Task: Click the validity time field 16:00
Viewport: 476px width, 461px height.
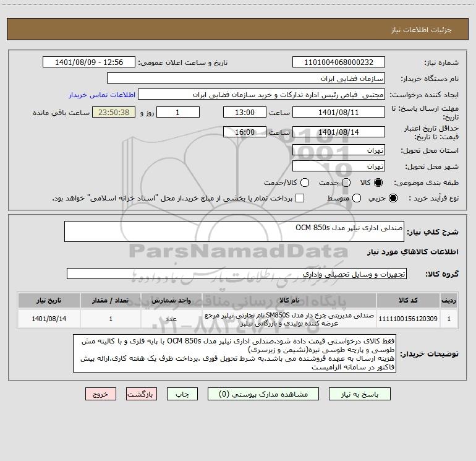Action: pyautogui.click(x=245, y=132)
